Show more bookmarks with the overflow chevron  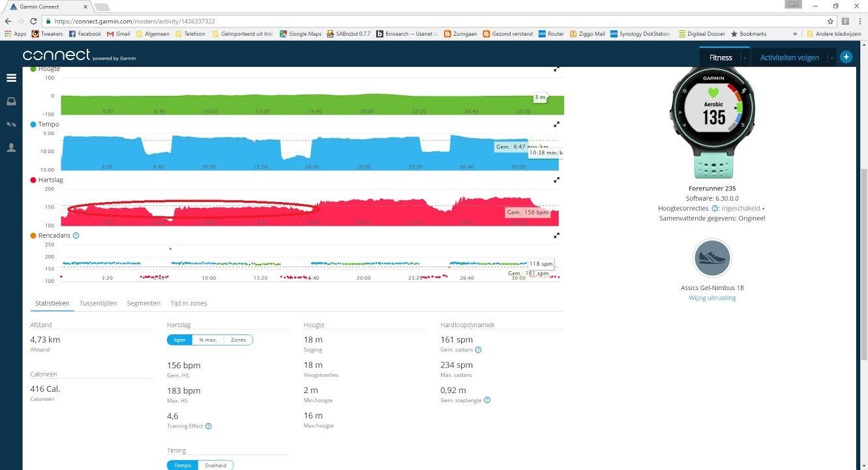tap(795, 34)
